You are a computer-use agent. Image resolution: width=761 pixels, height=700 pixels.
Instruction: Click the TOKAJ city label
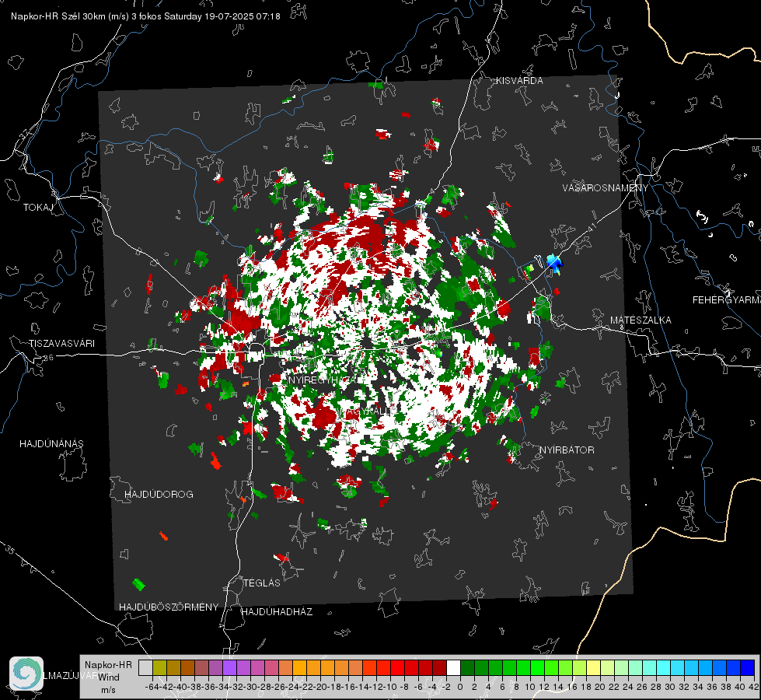(x=37, y=208)
